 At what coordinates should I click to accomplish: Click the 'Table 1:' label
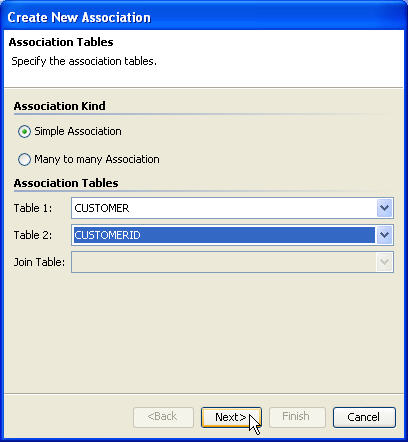pos(33,208)
